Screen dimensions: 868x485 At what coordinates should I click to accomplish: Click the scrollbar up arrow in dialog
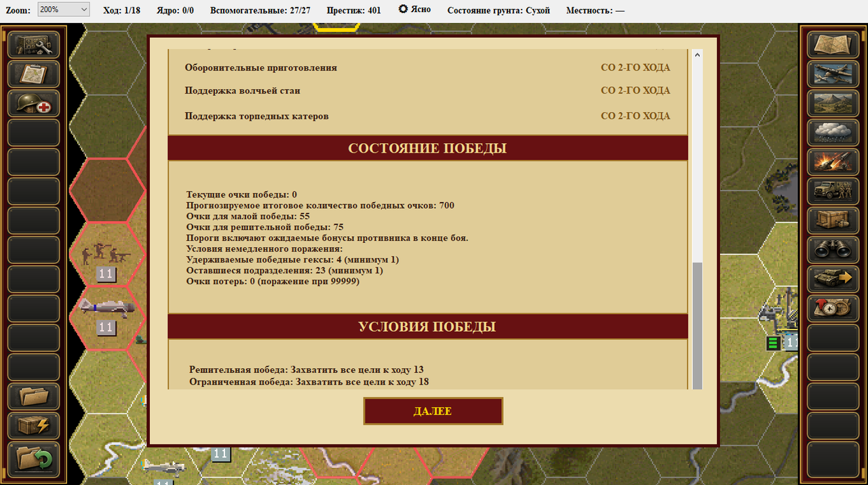697,55
